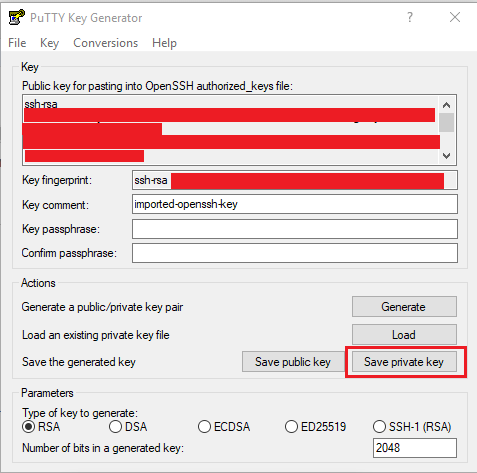
Task: Choose the ED25519 key type
Action: [x=291, y=427]
